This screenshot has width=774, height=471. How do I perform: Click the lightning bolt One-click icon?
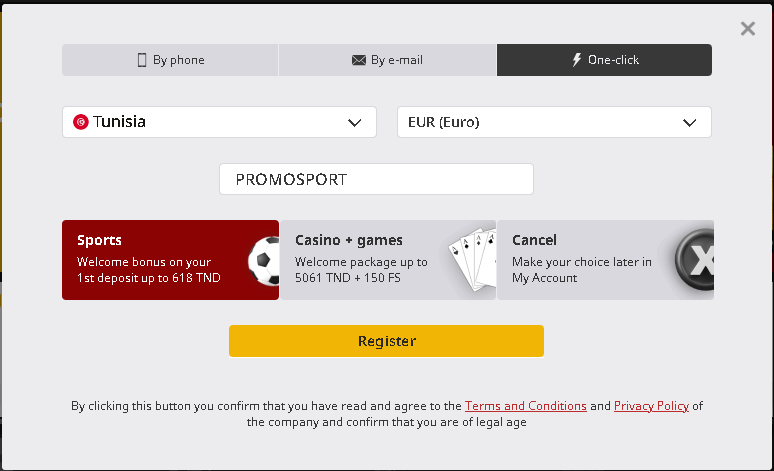point(576,60)
